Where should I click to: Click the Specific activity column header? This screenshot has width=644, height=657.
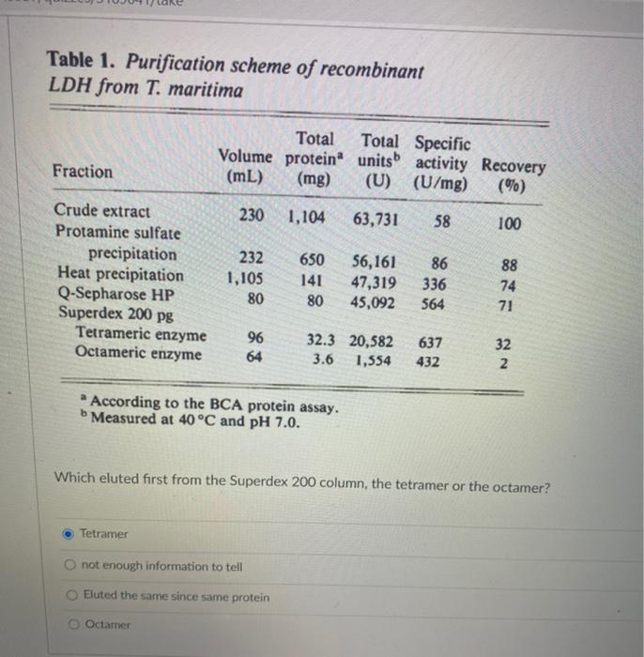tap(441, 163)
